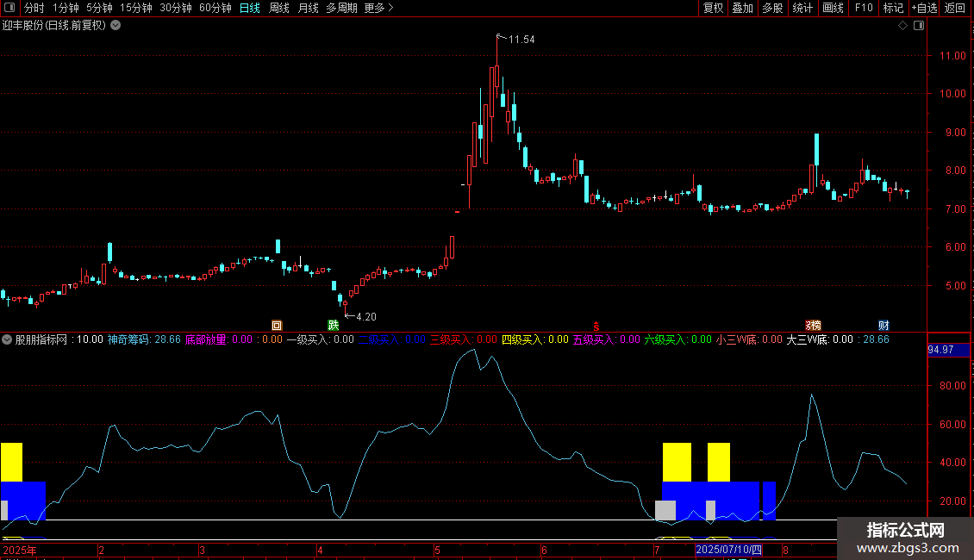
Task: Click the 迎丰股份(日线.前复权) chart title
Action: click(x=54, y=26)
